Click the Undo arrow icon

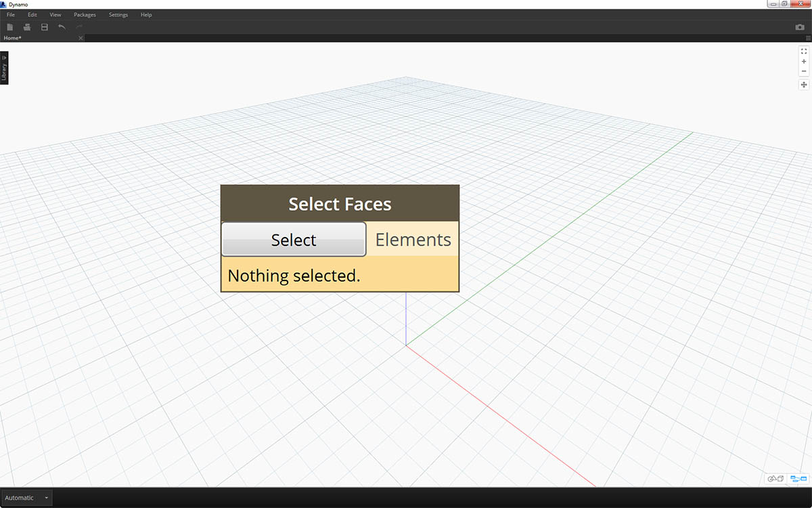click(x=62, y=27)
